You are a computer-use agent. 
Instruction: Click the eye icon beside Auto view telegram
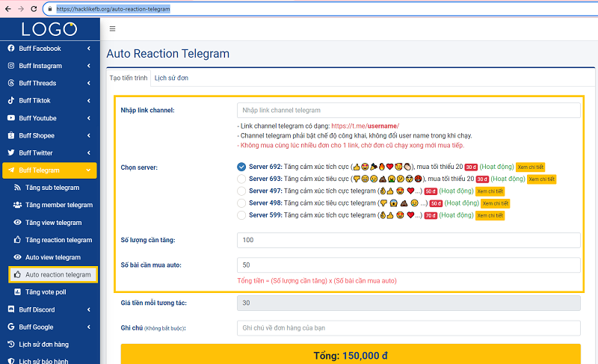tap(17, 257)
